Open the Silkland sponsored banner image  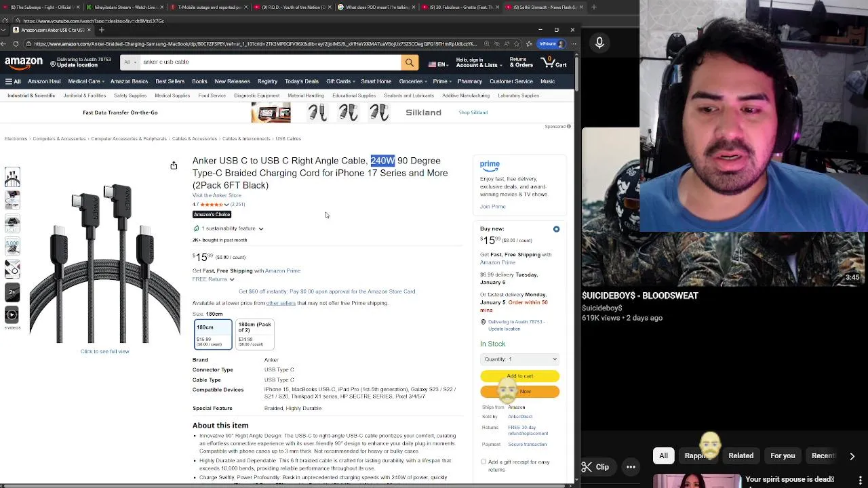point(271,113)
